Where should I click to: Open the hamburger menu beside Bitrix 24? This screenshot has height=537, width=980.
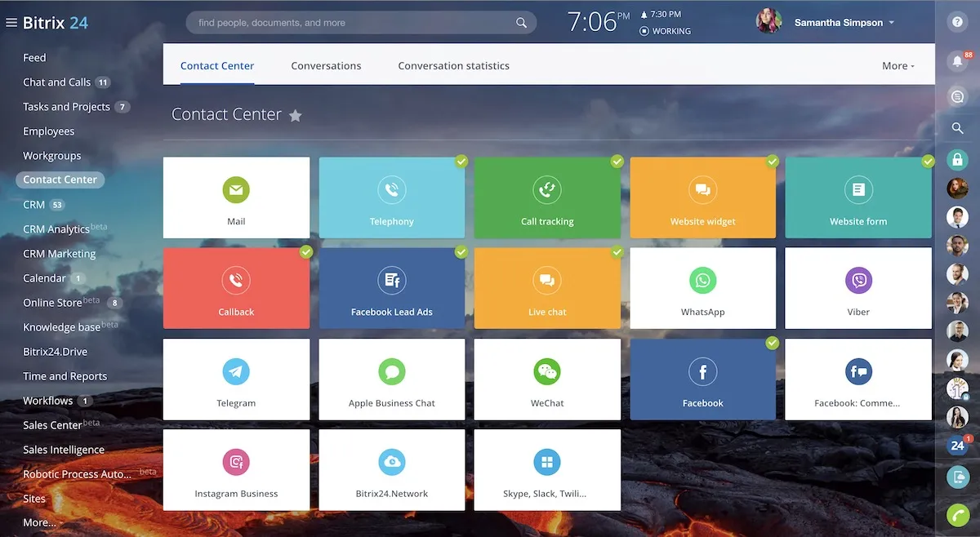click(x=11, y=23)
